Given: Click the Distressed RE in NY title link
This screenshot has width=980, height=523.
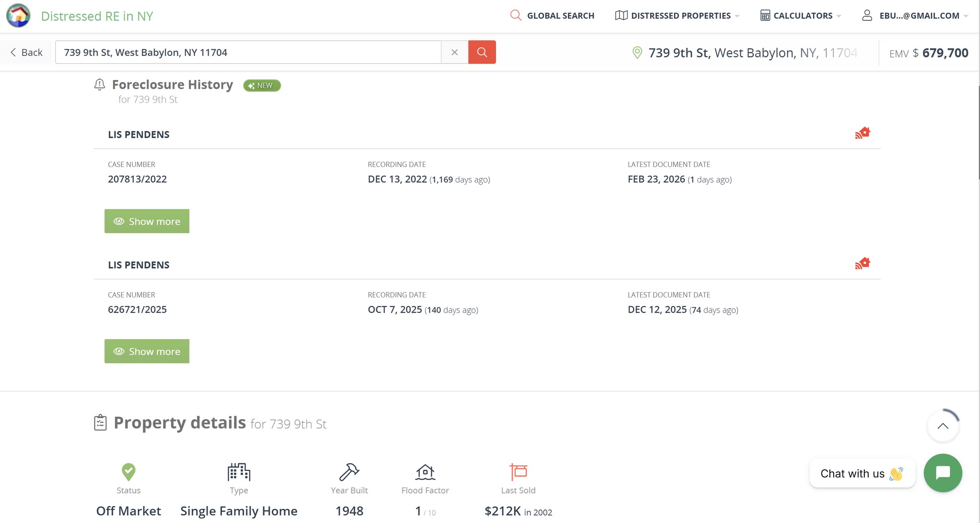Looking at the screenshot, I should point(97,16).
